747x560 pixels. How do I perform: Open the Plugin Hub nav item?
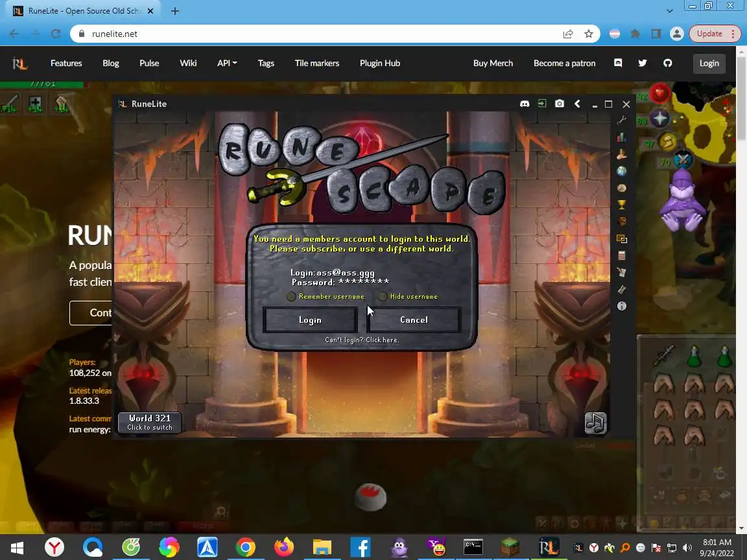[380, 63]
